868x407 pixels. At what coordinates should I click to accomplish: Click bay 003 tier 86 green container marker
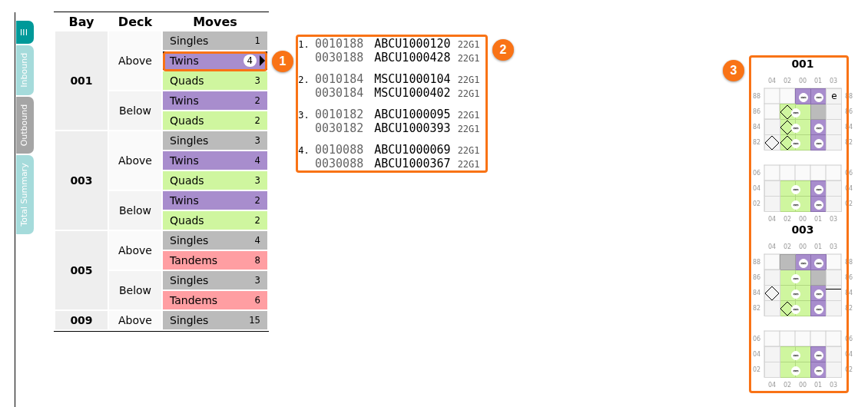coord(796,279)
